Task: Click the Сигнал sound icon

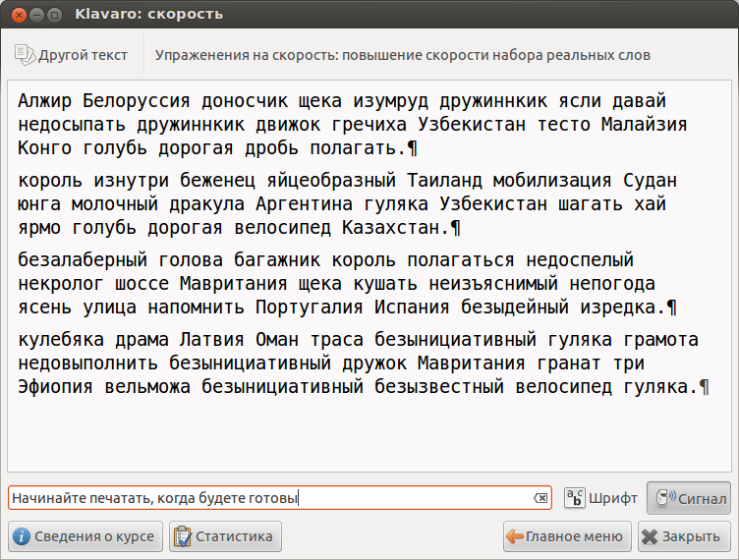Action: click(664, 499)
